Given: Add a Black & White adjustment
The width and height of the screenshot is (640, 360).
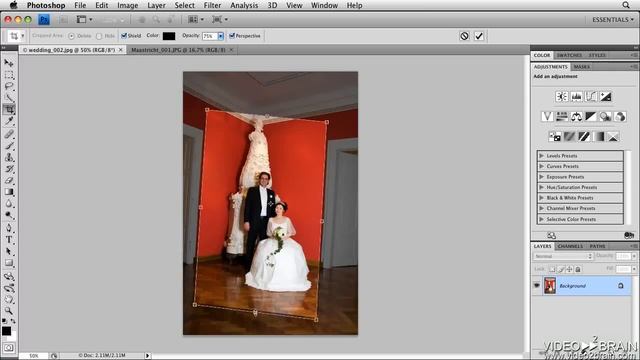Looking at the screenshot, I should pos(591,117).
